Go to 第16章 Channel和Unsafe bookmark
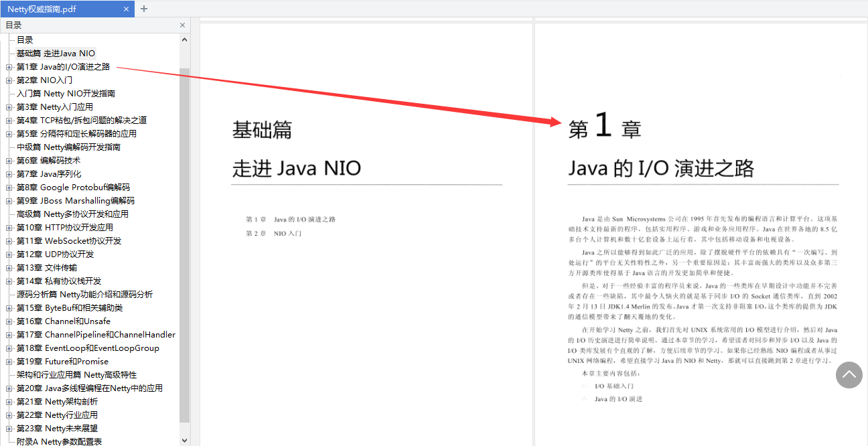 click(64, 321)
